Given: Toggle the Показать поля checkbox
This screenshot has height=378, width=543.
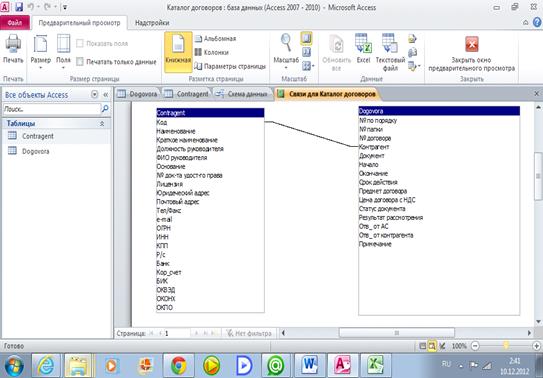Looking at the screenshot, I should click(x=80, y=44).
